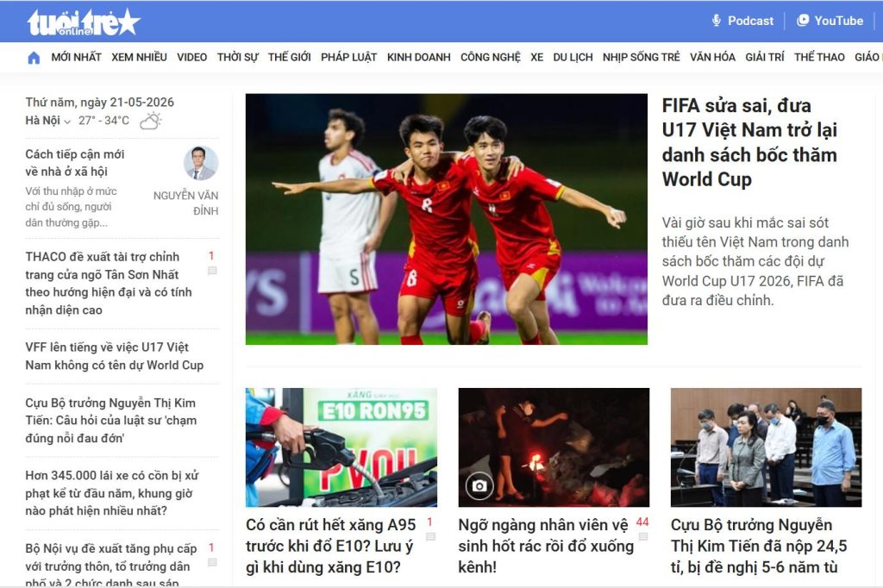Image resolution: width=883 pixels, height=588 pixels.
Task: Open the 345.000 lái xe article
Action: (112, 493)
